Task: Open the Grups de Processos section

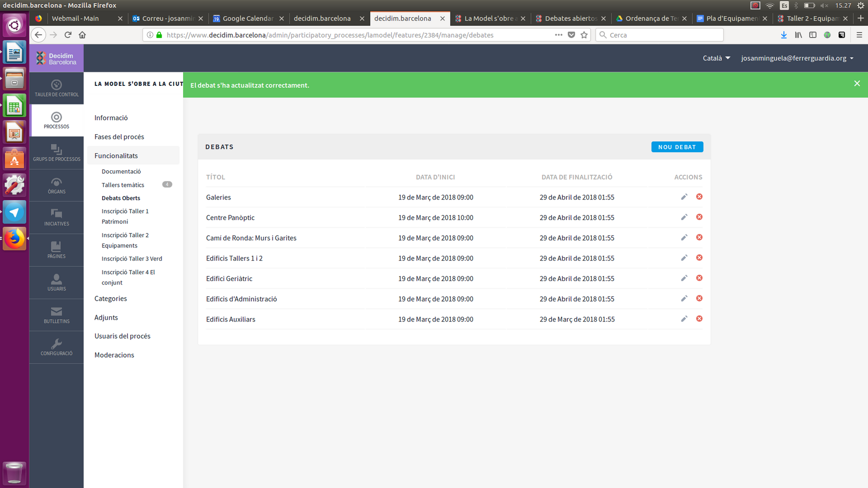Action: [x=57, y=153]
